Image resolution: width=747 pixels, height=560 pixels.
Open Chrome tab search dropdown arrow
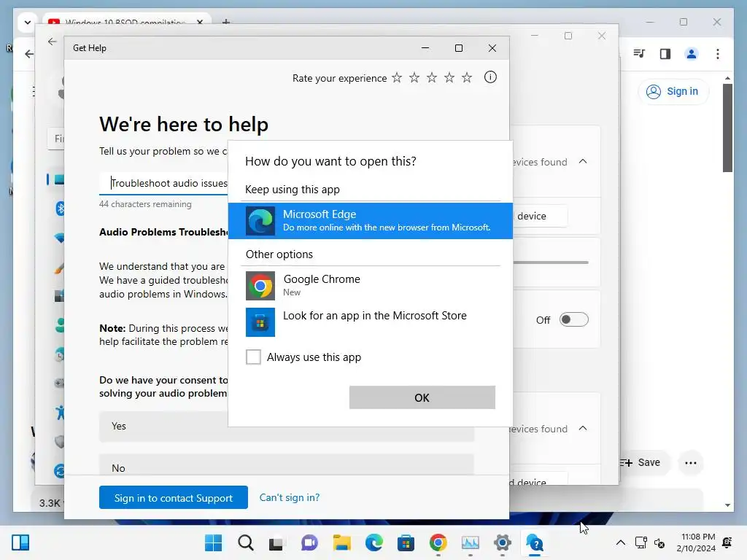point(27,23)
